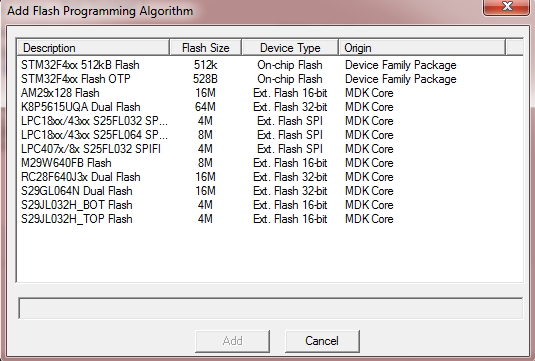Screen dimensions: 535x361
Task: Click the path text field below the list
Action: pos(271,308)
